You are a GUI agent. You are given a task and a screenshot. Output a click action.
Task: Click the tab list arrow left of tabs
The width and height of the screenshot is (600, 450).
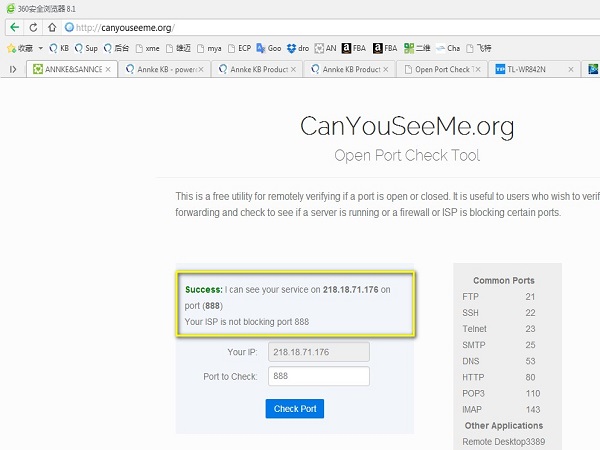13,69
